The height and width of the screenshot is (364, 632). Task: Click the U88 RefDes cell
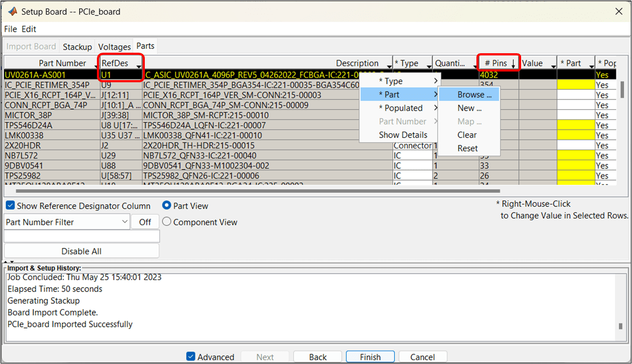coord(121,165)
